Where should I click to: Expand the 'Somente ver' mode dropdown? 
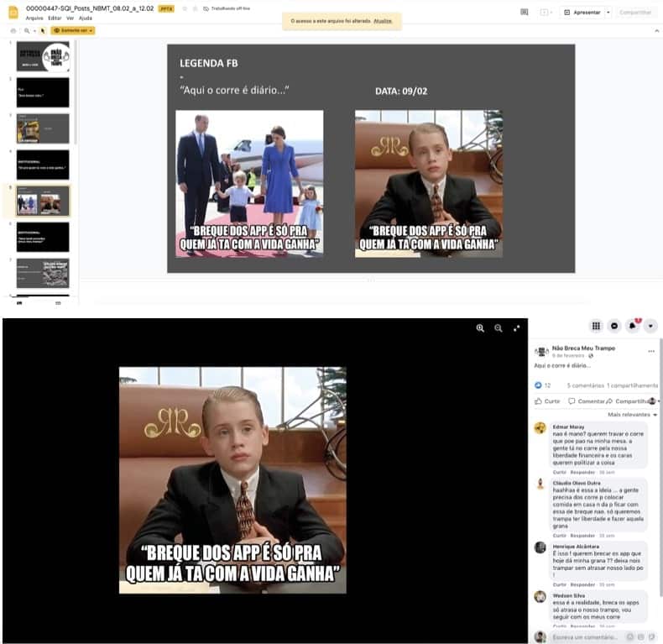pos(73,30)
